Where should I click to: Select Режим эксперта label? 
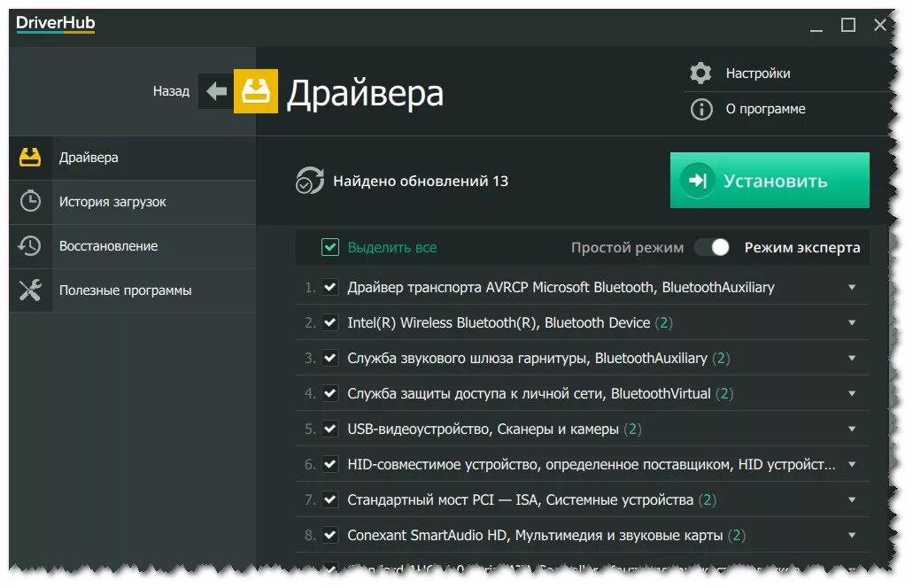[801, 247]
